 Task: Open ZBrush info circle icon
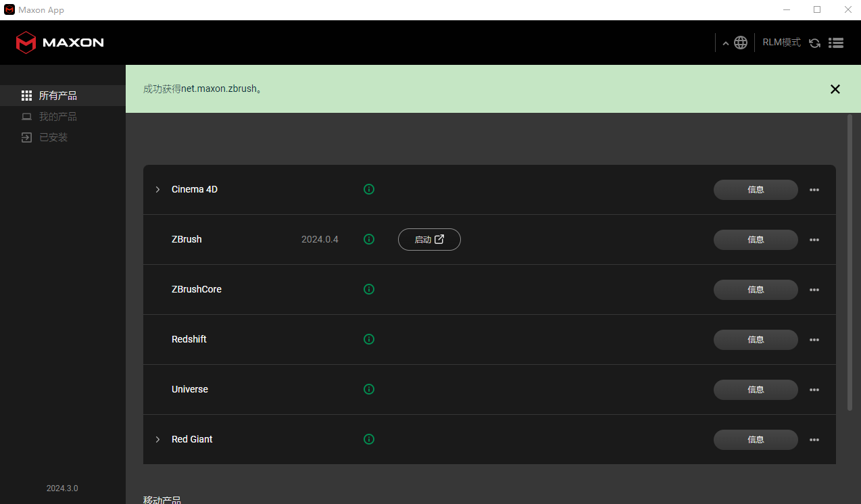pyautogui.click(x=369, y=239)
